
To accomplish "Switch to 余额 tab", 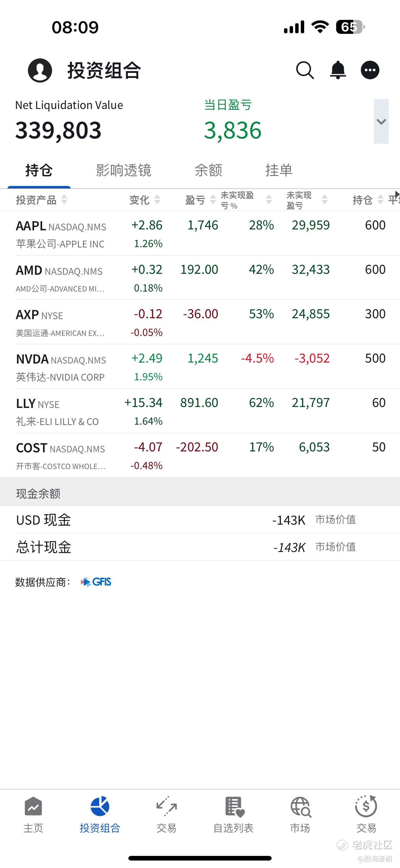I will (208, 170).
